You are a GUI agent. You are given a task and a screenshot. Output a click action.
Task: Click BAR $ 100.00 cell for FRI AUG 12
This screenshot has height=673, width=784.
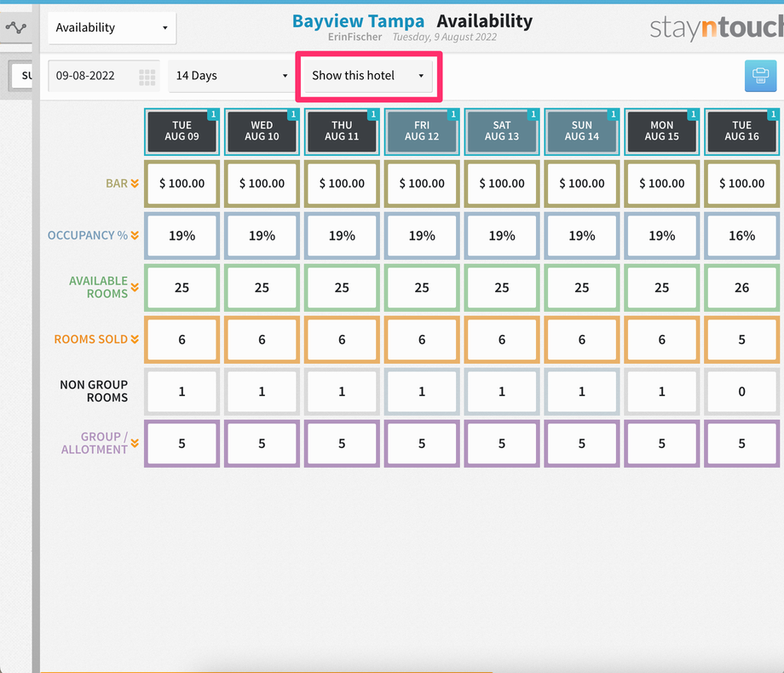tap(422, 183)
